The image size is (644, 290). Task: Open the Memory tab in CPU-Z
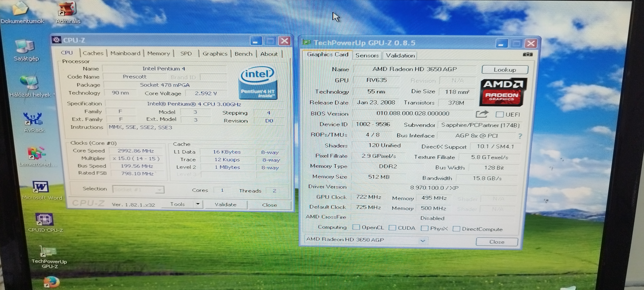click(158, 53)
